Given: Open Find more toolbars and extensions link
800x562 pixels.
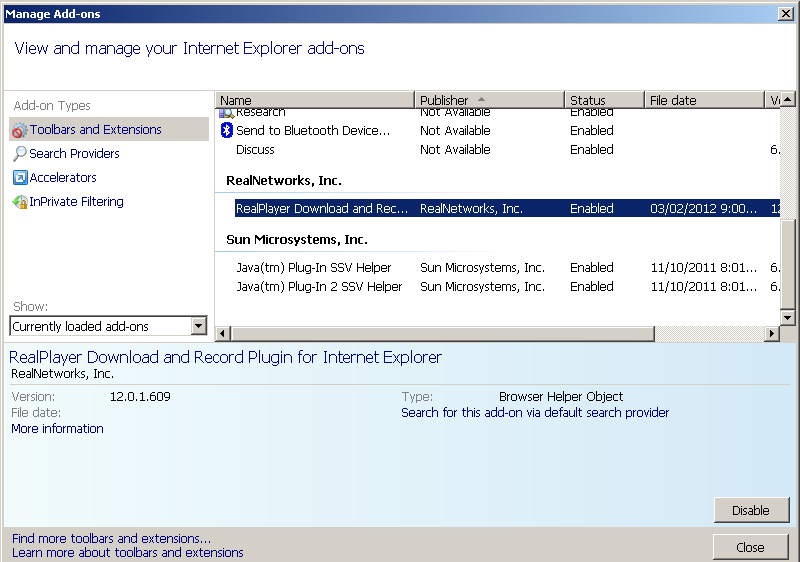Looking at the screenshot, I should tap(111, 539).
